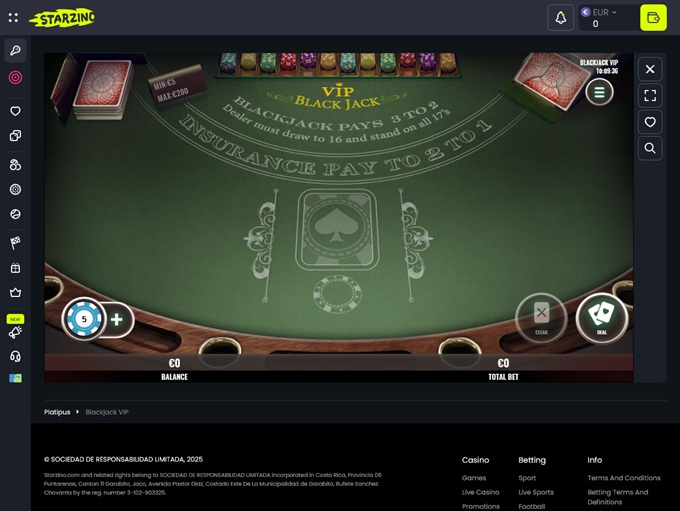Click the Deal cards button
Viewport: 680px width, 511px height.
click(x=602, y=318)
